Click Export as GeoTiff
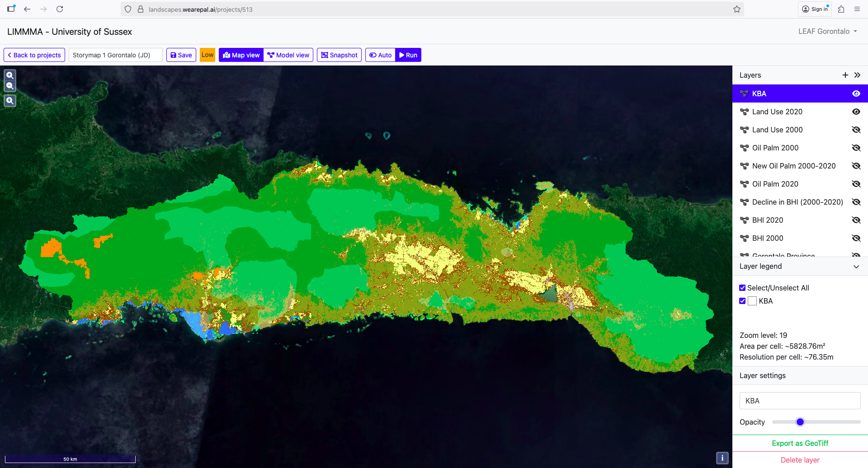Screen dimensions: 868x468 800,443
